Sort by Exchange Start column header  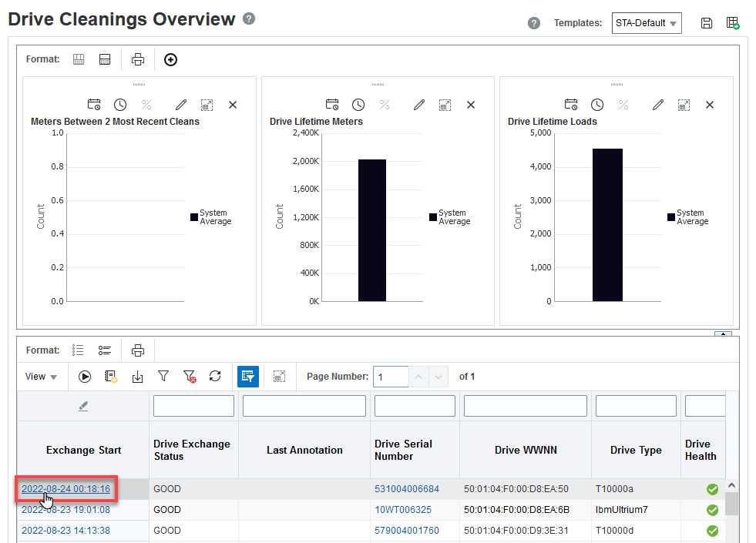(x=83, y=450)
